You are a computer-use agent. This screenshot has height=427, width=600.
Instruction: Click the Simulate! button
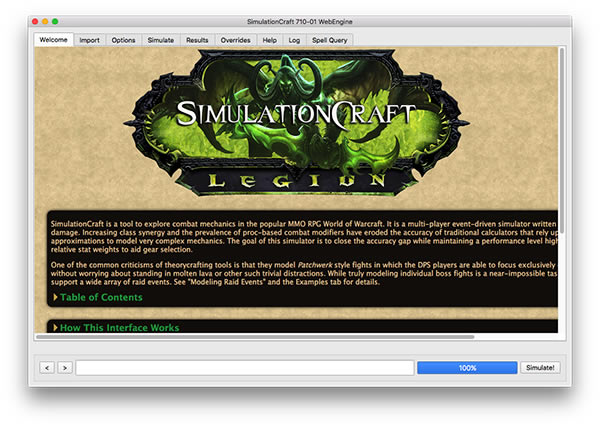click(540, 368)
